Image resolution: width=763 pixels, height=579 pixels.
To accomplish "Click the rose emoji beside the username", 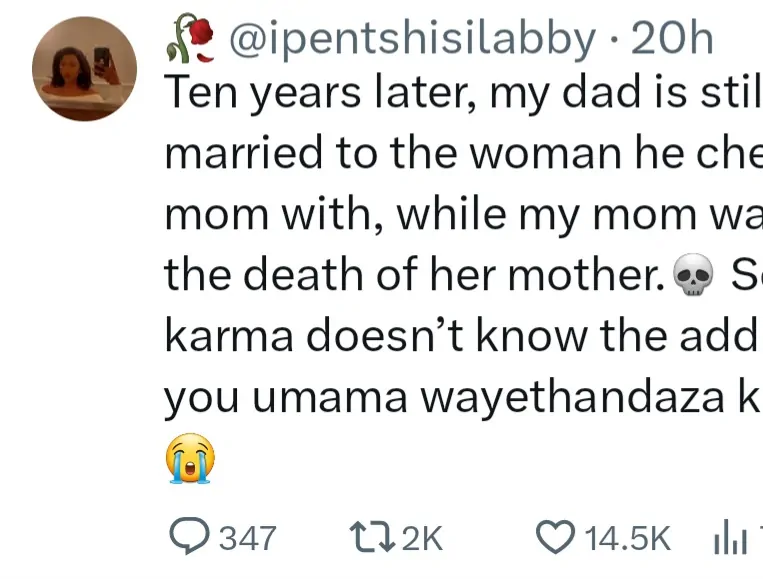I will [189, 41].
